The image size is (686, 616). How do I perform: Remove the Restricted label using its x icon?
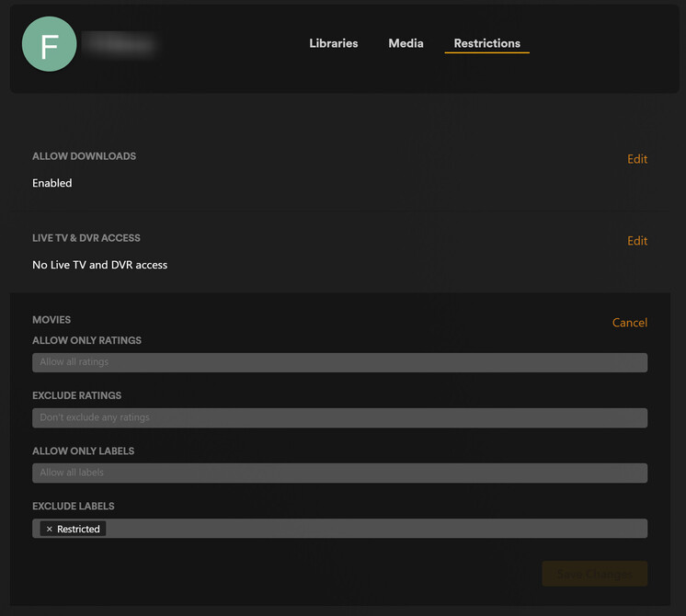point(50,529)
